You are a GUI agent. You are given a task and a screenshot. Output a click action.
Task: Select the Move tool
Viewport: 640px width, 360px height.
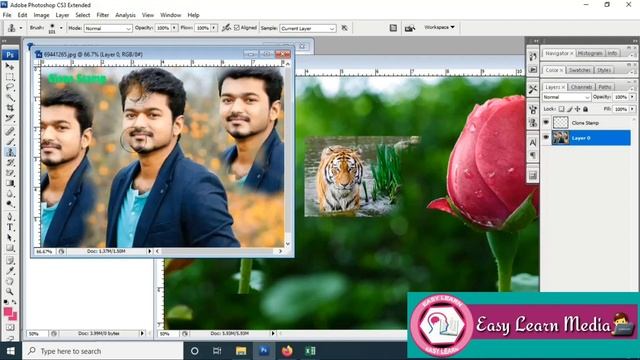point(10,66)
